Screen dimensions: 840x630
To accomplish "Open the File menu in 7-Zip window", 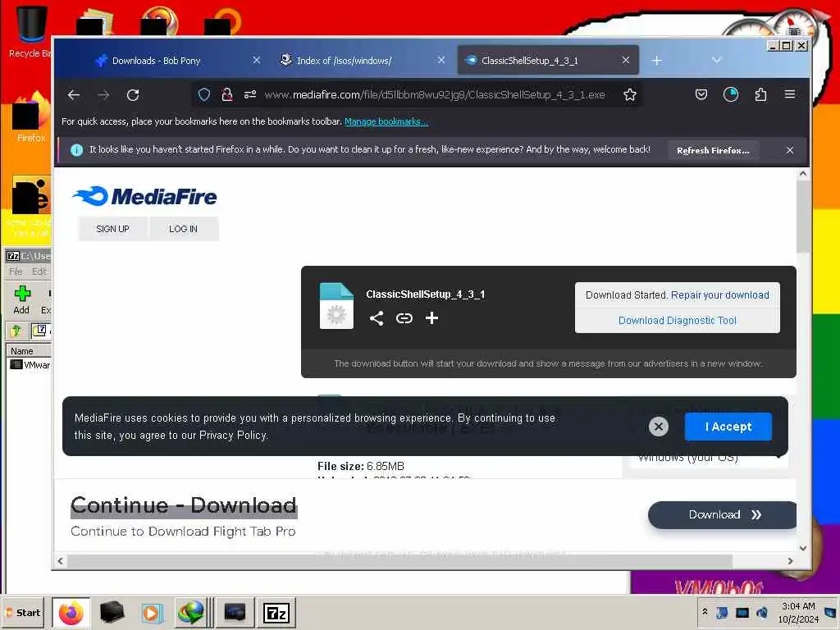I will [16, 272].
